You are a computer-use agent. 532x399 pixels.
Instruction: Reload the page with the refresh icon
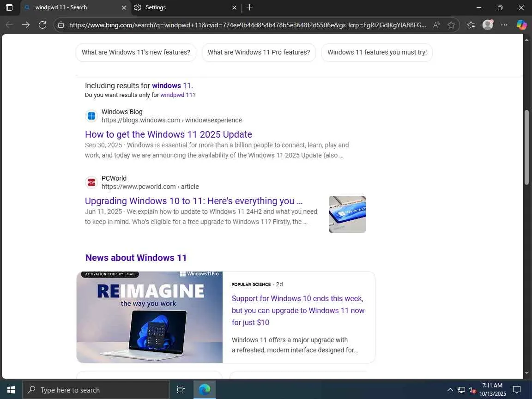tap(42, 25)
